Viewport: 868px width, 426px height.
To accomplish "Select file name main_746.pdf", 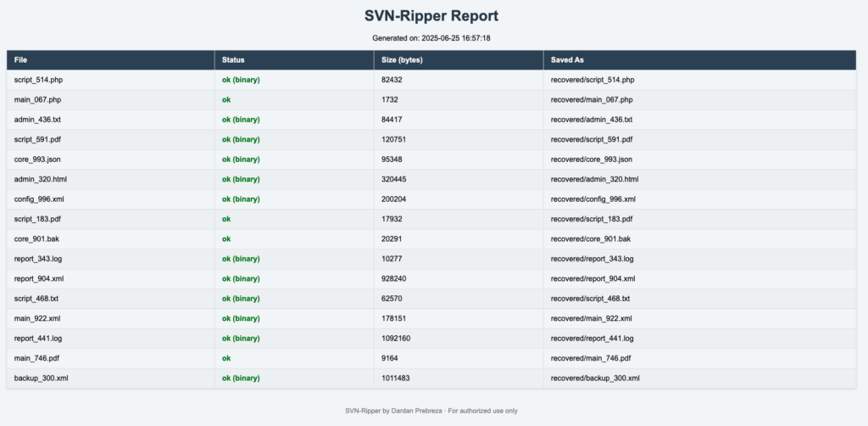I will [x=36, y=358].
